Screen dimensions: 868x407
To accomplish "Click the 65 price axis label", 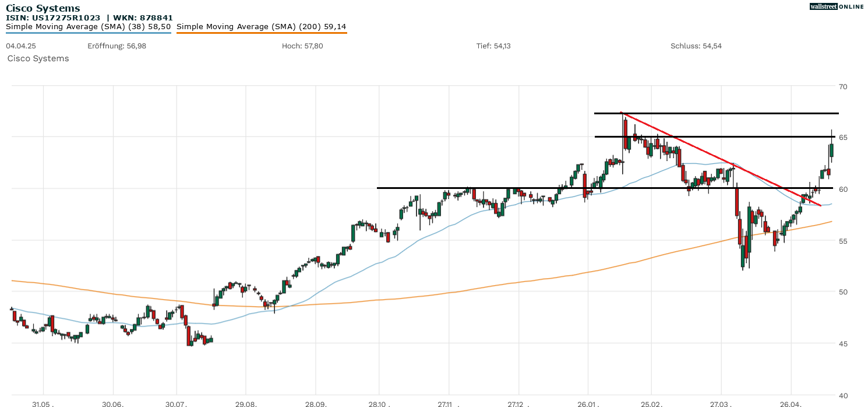I will [x=844, y=138].
